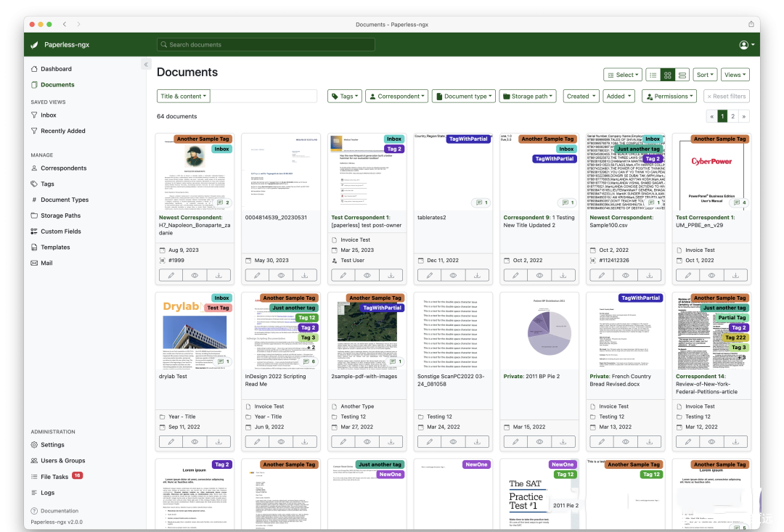Open the Logs page
Viewport: 784px width, 532px height.
43,493
